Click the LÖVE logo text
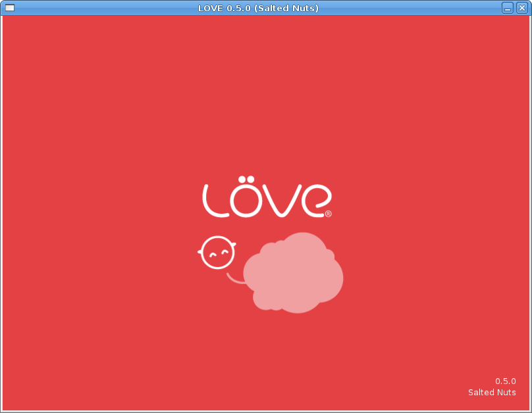The width and height of the screenshot is (532, 413). (267, 197)
